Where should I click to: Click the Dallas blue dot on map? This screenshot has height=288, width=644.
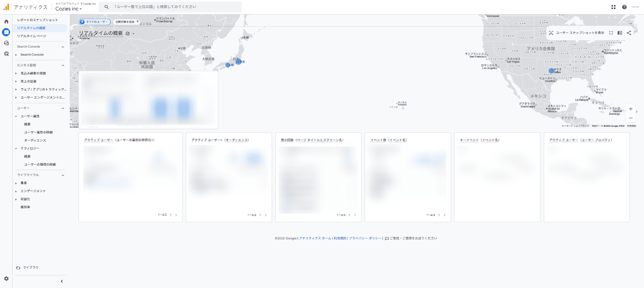click(x=551, y=71)
